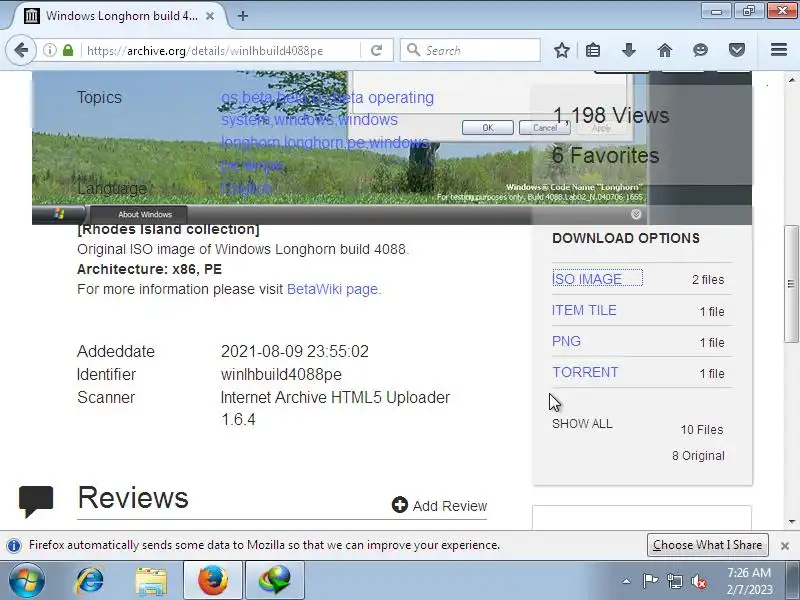Click the 6 Favorites text
Viewport: 800px width, 600px height.
[606, 156]
